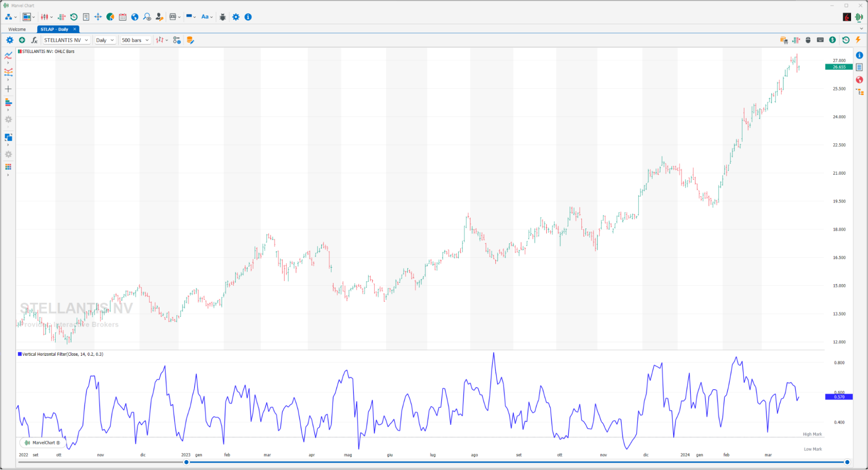The height and width of the screenshot is (470, 868).
Task: Click the overlapping blue squares tool in sidebar
Action: 8,137
